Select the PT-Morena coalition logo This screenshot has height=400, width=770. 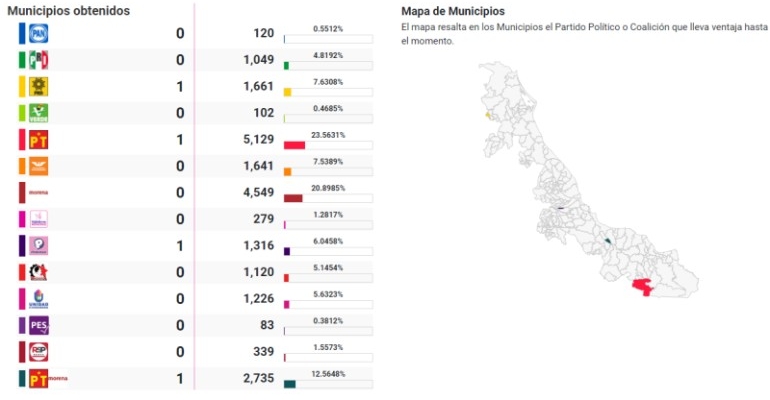pos(38,378)
